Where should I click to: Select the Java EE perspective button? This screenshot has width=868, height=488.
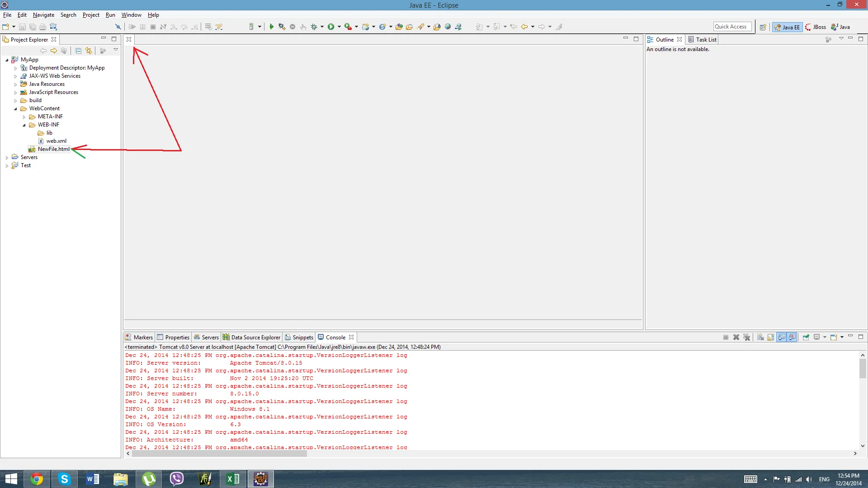(x=787, y=27)
